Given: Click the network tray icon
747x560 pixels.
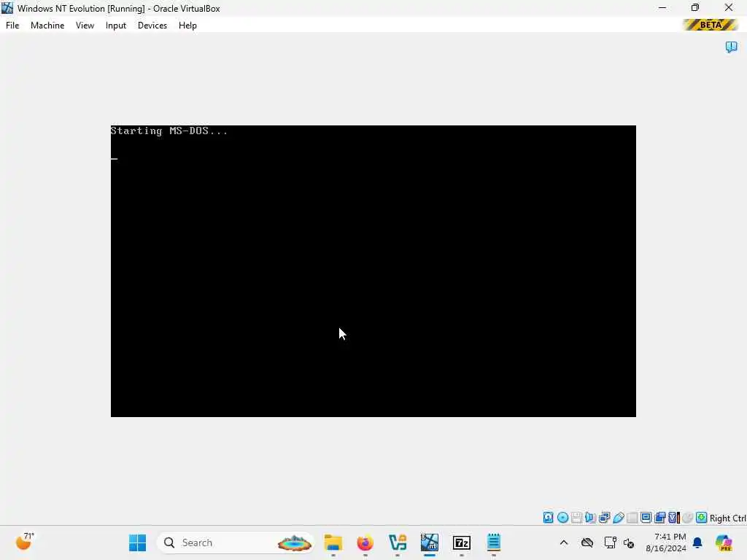Looking at the screenshot, I should [610, 542].
